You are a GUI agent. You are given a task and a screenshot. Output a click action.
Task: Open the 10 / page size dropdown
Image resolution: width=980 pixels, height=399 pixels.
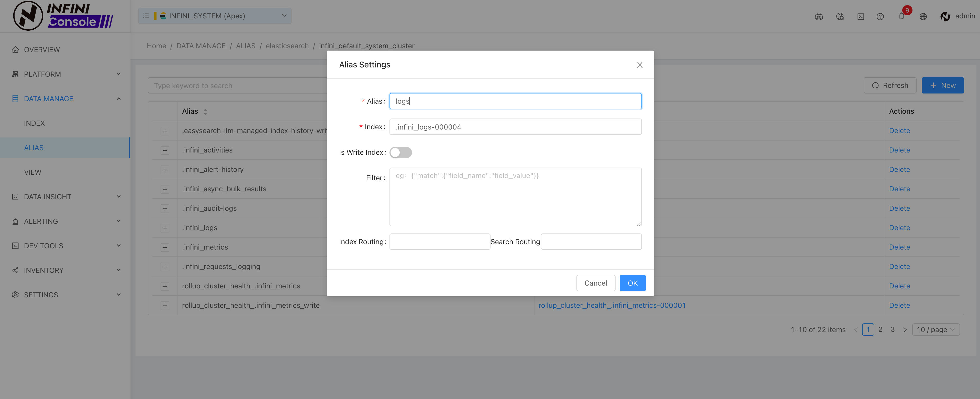[936, 330]
